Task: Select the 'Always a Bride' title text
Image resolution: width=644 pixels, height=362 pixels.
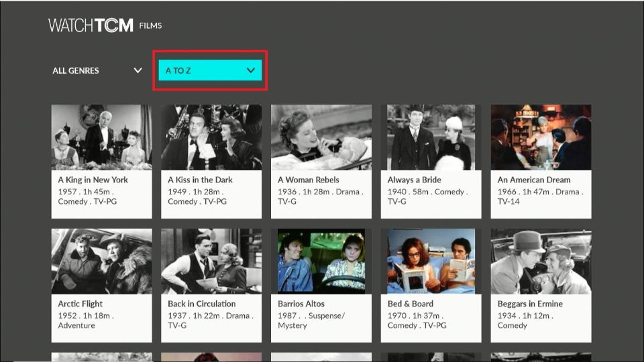Action: pyautogui.click(x=415, y=180)
